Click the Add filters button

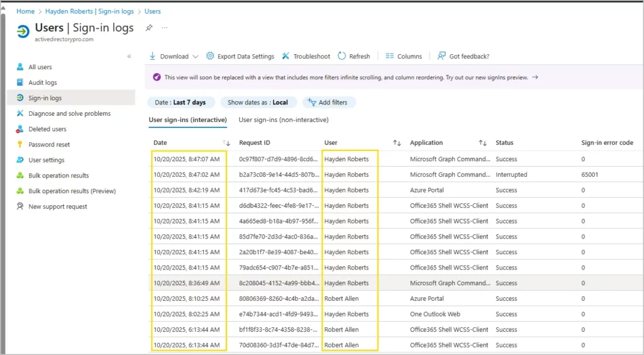[328, 103]
